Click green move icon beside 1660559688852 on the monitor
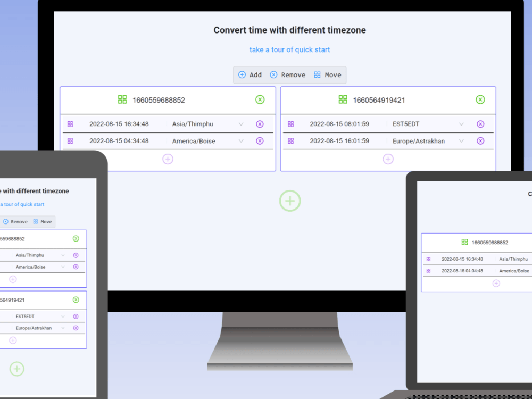 click(x=122, y=99)
